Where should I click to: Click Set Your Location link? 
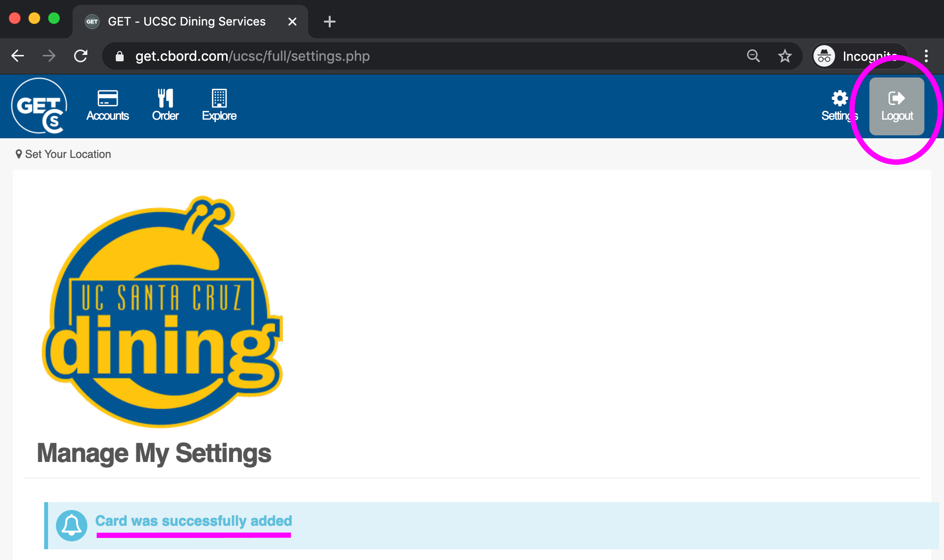(x=63, y=154)
